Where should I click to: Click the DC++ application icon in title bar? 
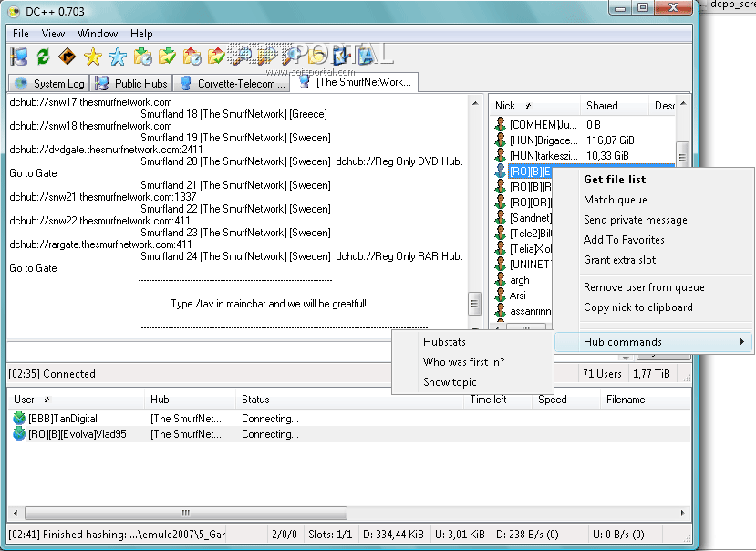[14, 11]
